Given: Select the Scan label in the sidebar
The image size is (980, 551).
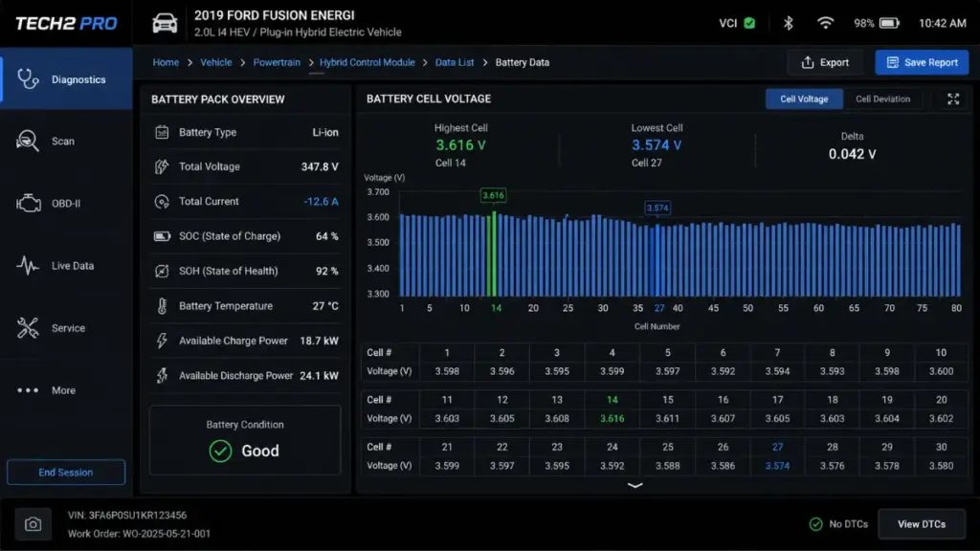Looking at the screenshot, I should tap(63, 142).
